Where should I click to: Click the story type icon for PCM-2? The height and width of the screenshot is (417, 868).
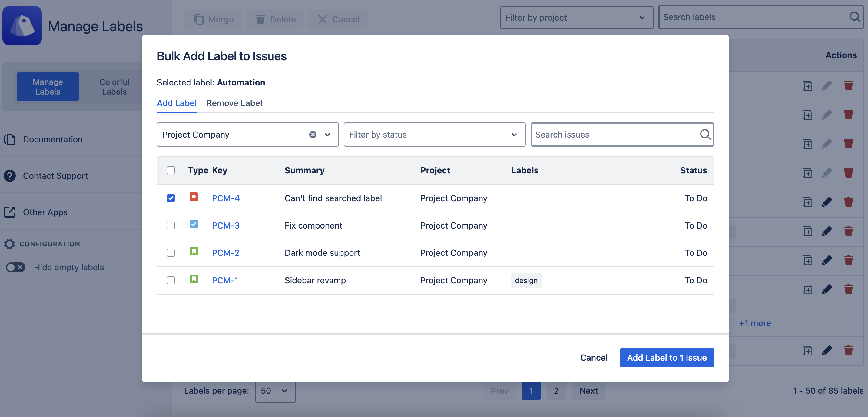[x=194, y=252]
